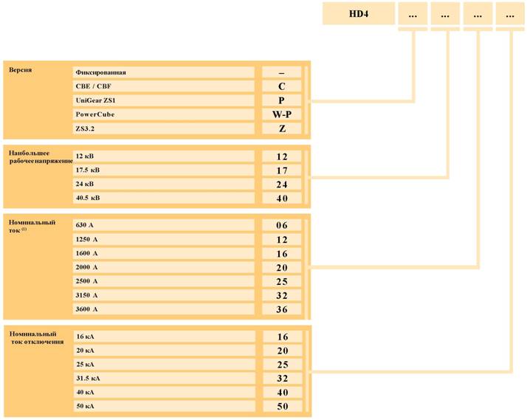Select code "Z" for ZS3.2
This screenshot has width=527, height=420.
click(x=281, y=128)
